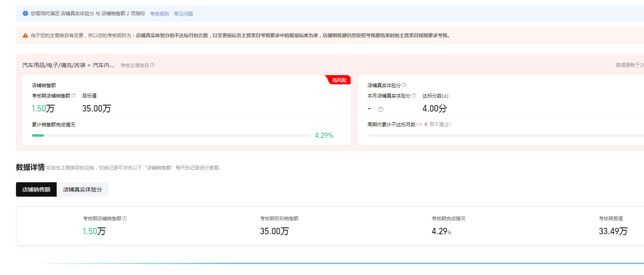Click the 累计销售额完成情况 progress bar
Viewport: 644px width, 275px height.
[172, 136]
